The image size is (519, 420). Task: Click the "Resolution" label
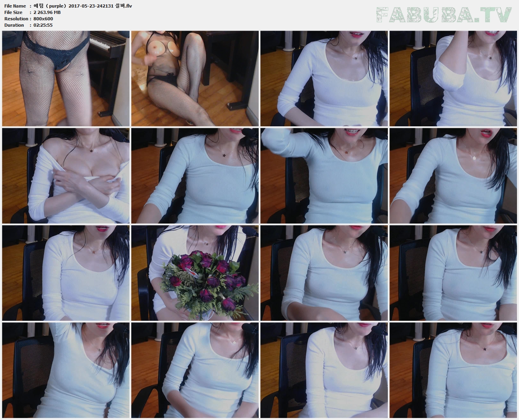16,19
